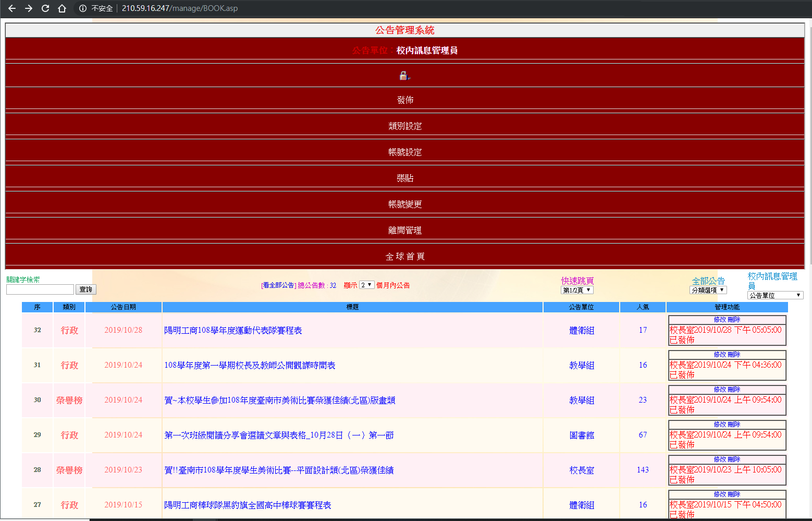Open 平面設計類(北區)榮獲佳績 announcement link

coord(279,470)
